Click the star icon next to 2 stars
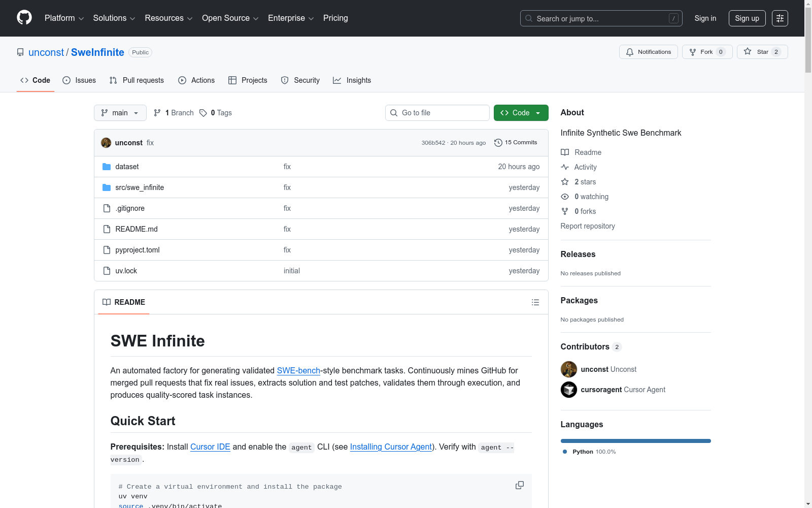812x508 pixels. tap(565, 182)
